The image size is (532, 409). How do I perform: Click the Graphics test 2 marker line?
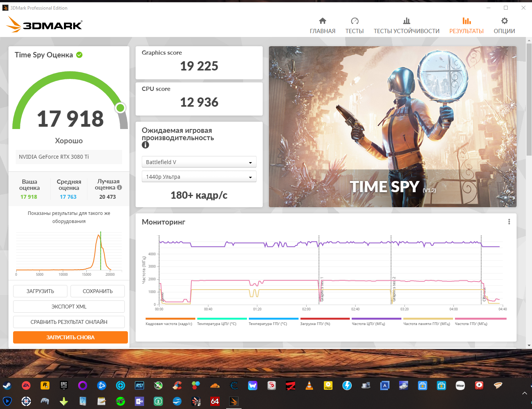(391, 270)
